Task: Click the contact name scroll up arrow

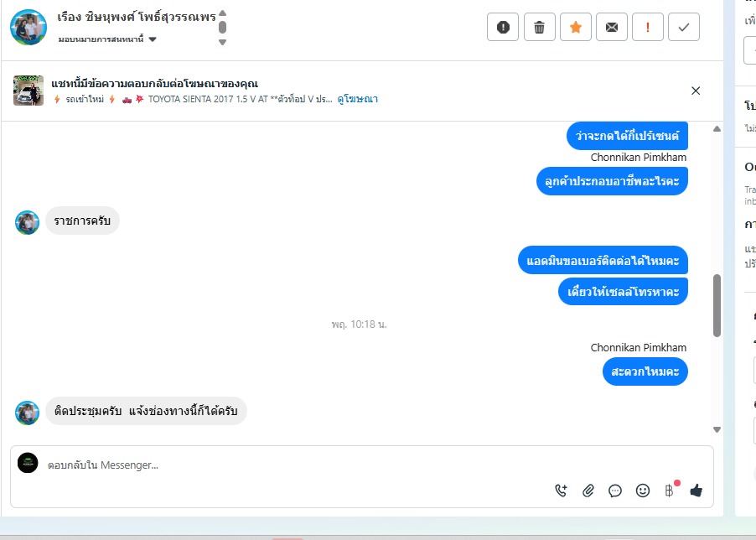Action: pos(222,13)
